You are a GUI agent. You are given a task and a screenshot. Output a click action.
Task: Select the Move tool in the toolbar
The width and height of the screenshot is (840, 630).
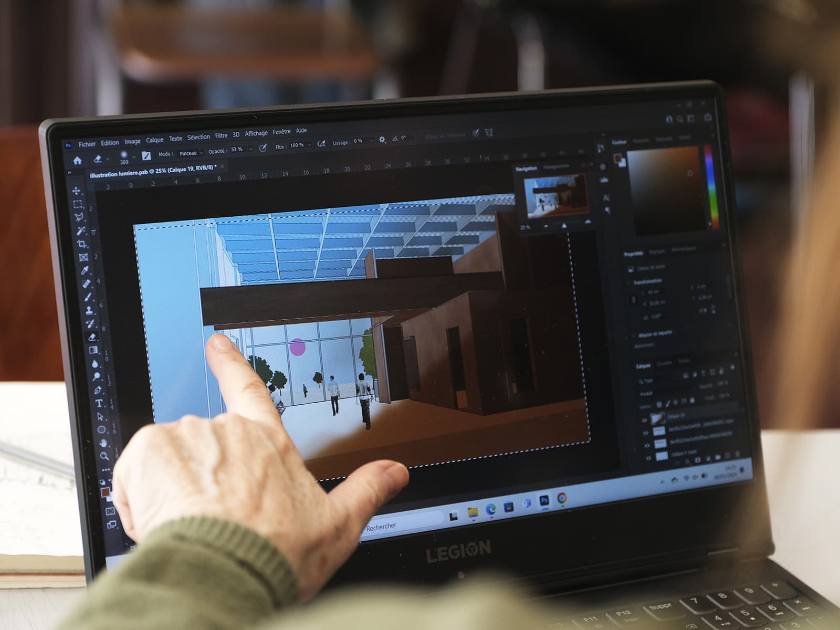click(77, 191)
